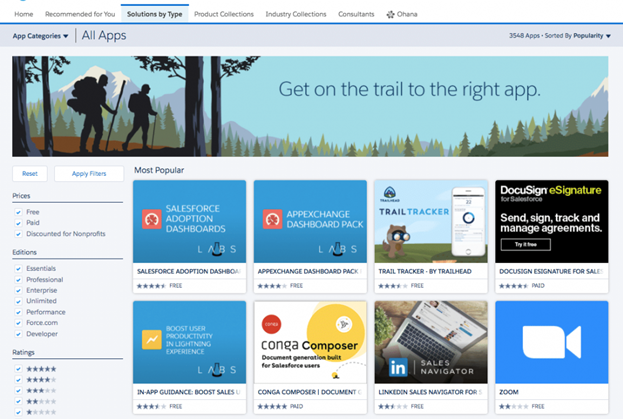Toggle the Professional edition checkbox
Viewport: 623px width, 419px height.
(18, 280)
